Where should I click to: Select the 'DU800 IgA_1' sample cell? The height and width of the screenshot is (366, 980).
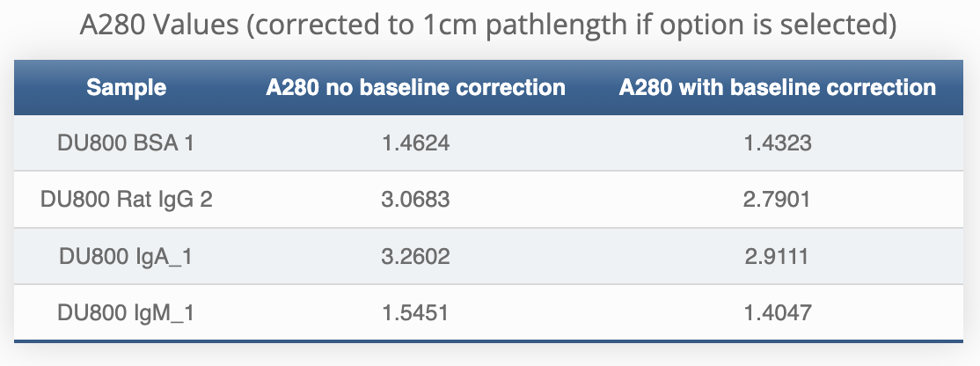pyautogui.click(x=127, y=256)
